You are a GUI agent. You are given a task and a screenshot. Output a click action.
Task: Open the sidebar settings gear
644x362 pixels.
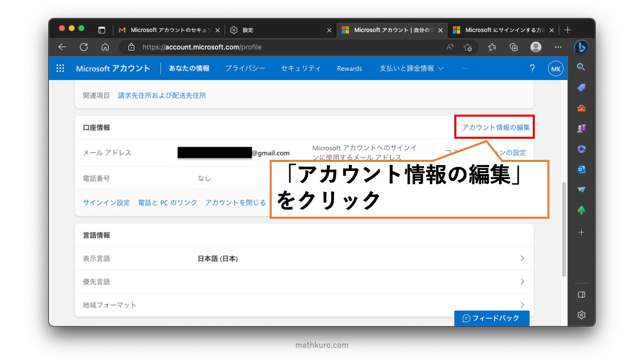click(x=581, y=314)
